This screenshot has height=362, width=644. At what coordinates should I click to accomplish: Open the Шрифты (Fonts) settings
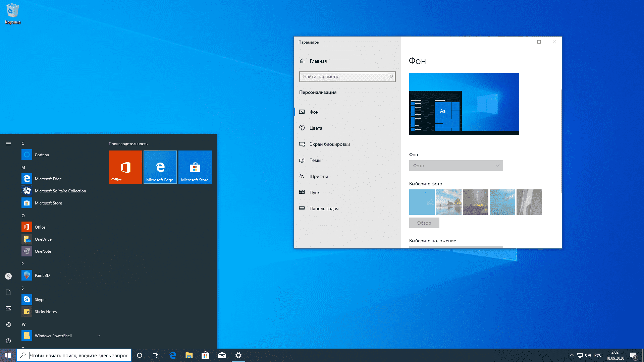pyautogui.click(x=319, y=176)
